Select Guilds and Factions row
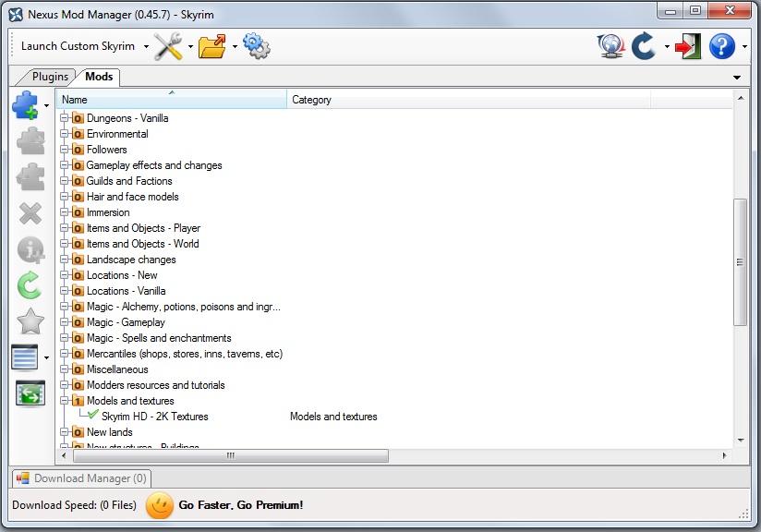Image resolution: width=761 pixels, height=532 pixels. [129, 181]
